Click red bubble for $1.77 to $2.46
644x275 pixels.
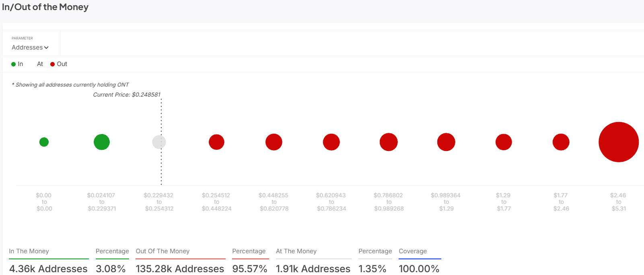[x=561, y=142]
